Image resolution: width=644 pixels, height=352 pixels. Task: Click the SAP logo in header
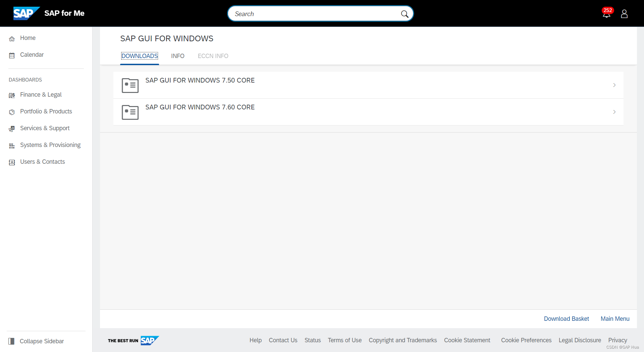click(26, 13)
